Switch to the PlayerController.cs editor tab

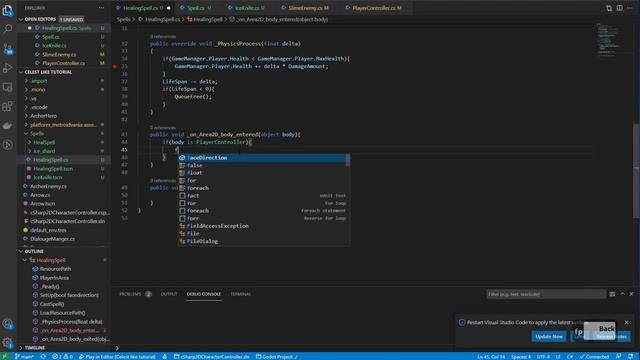(x=376, y=8)
